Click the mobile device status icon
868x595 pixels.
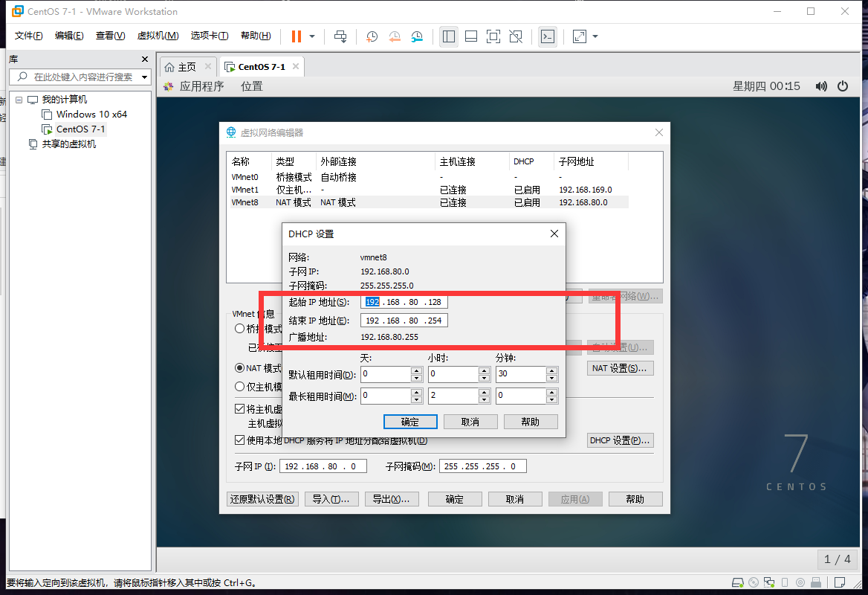pyautogui.click(x=785, y=582)
